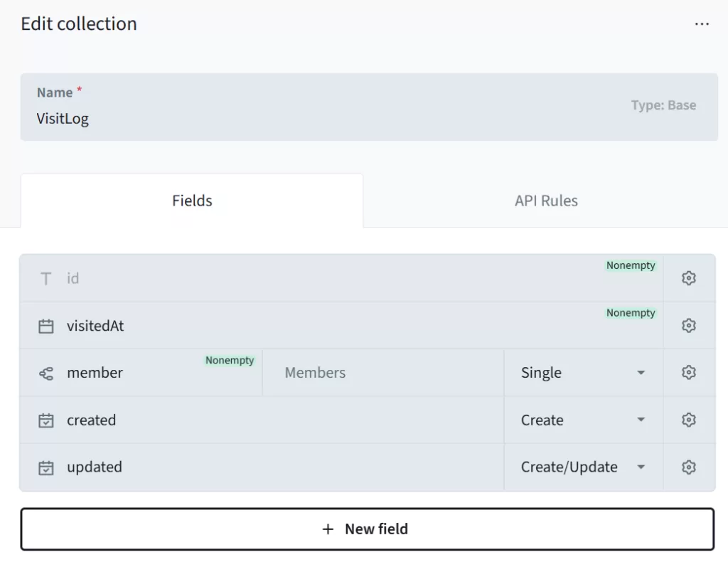This screenshot has height=562, width=728.
Task: Add a New field
Action: (367, 529)
